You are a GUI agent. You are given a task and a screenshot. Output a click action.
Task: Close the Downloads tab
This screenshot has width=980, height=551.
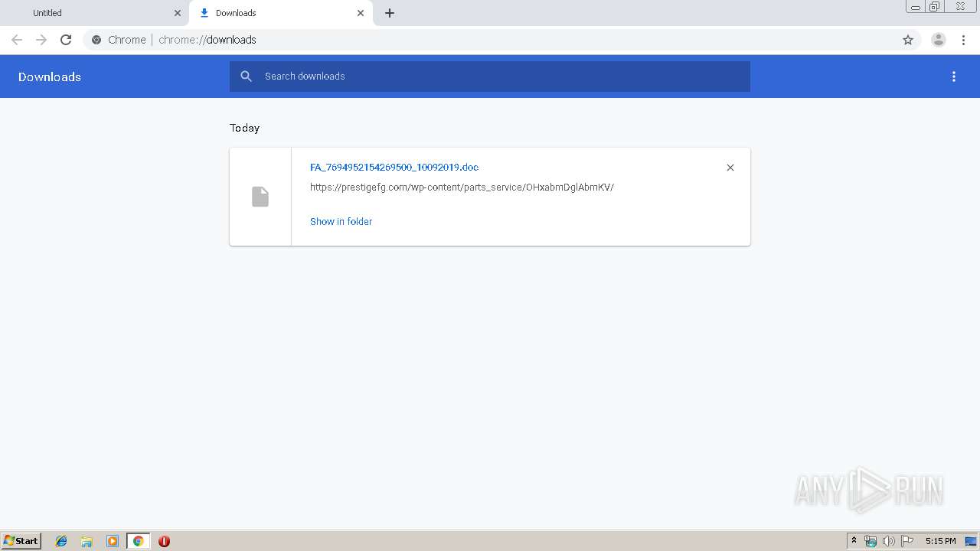[x=361, y=13]
